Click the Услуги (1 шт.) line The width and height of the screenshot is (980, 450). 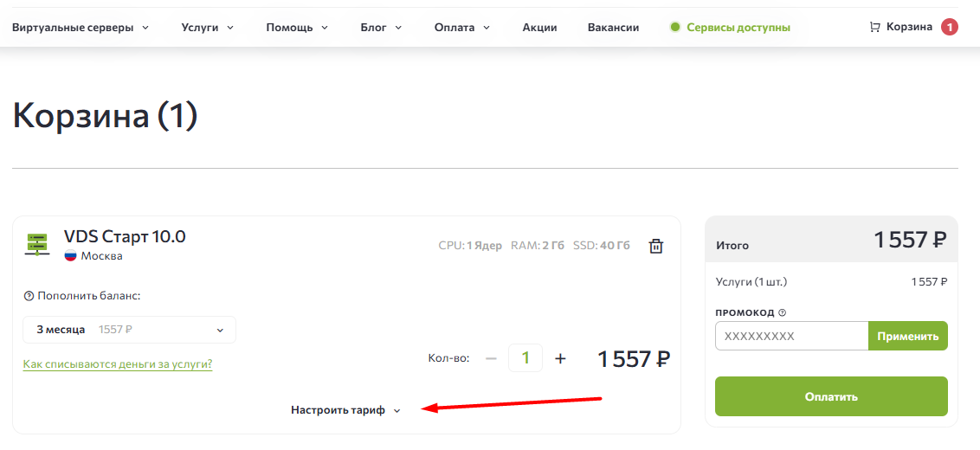click(751, 282)
